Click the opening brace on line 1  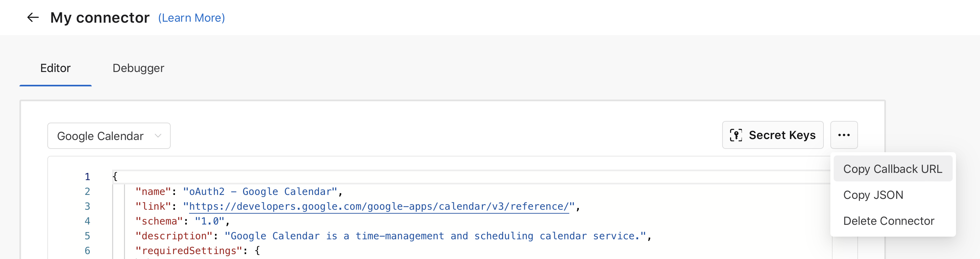[x=115, y=177]
